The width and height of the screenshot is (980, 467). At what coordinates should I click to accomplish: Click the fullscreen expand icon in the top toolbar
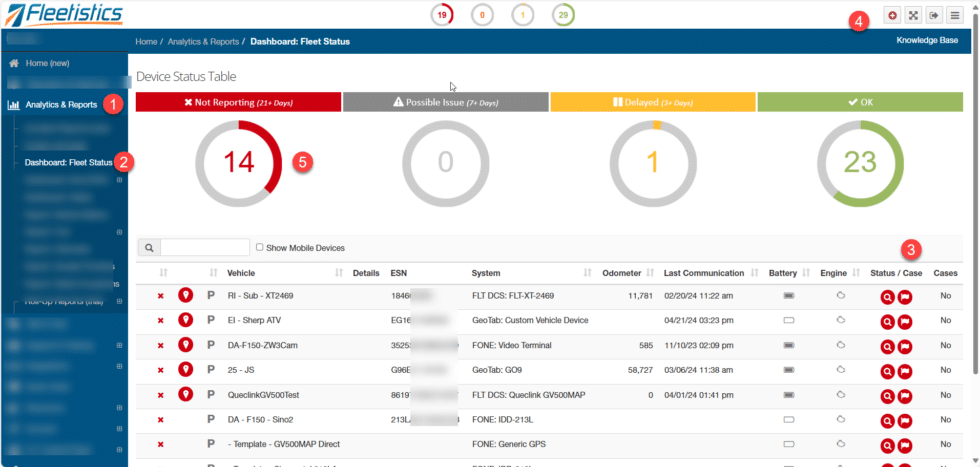(913, 16)
